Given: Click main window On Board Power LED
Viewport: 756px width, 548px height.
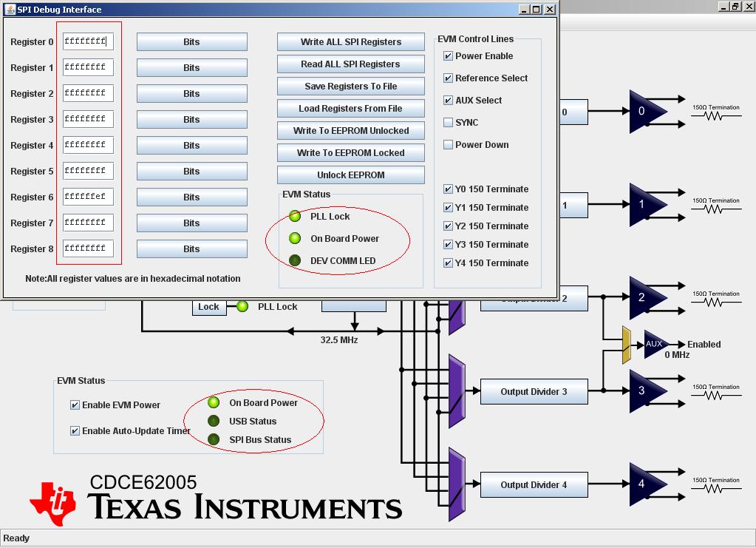Looking at the screenshot, I should point(214,402).
